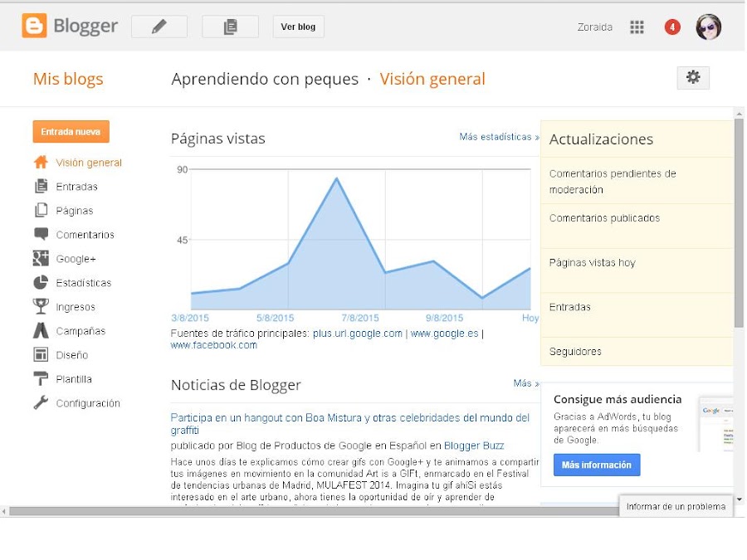Click the Zoraida username text

(x=594, y=27)
